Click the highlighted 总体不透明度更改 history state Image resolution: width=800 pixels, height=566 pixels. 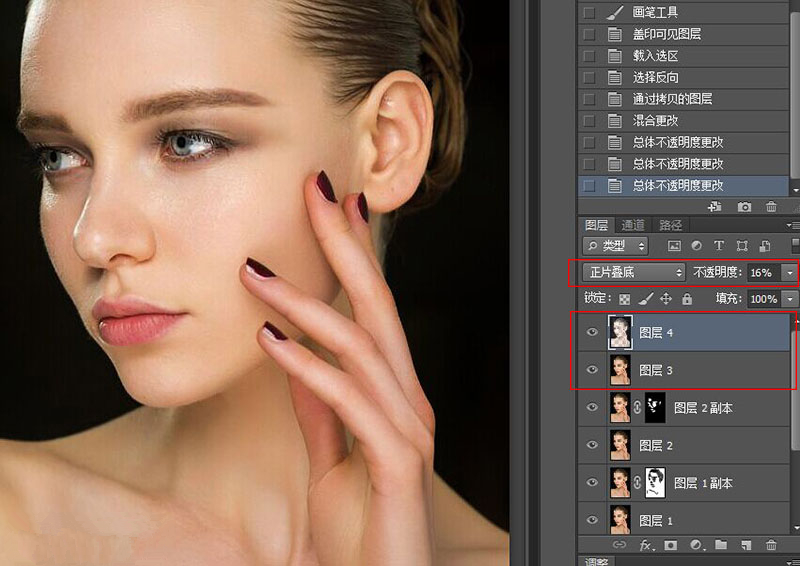pos(683,185)
